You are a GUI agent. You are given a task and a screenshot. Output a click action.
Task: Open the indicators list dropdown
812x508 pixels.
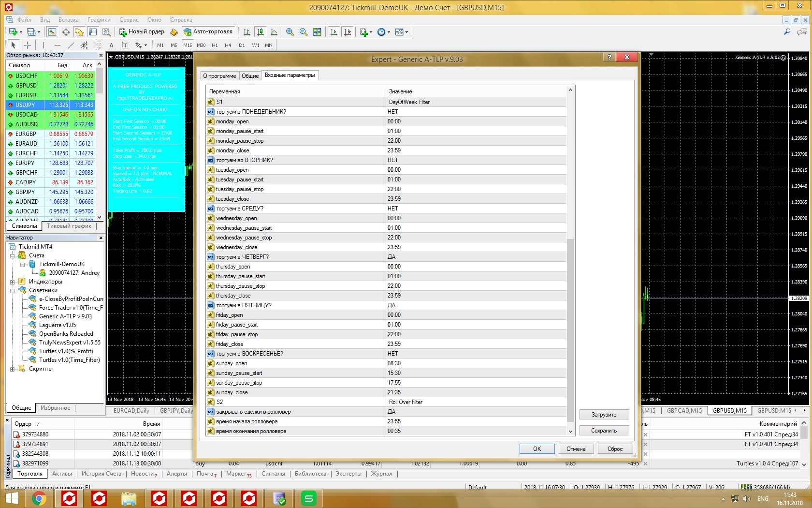[x=366, y=32]
